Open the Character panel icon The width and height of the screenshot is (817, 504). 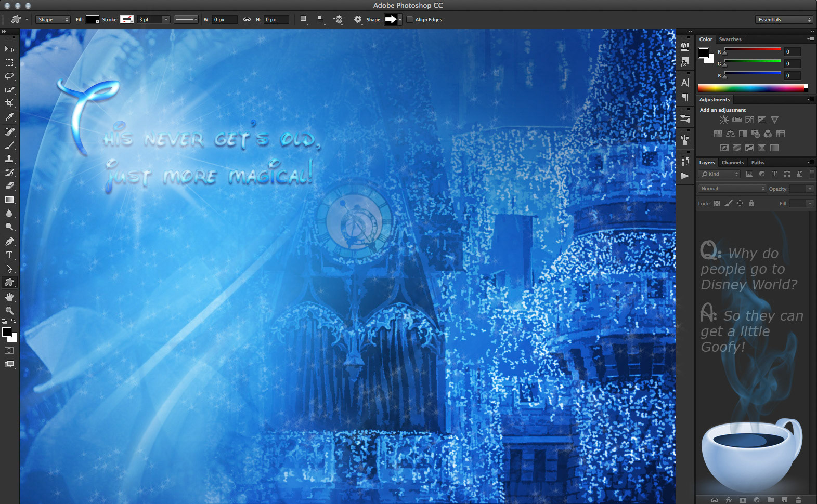(x=685, y=83)
